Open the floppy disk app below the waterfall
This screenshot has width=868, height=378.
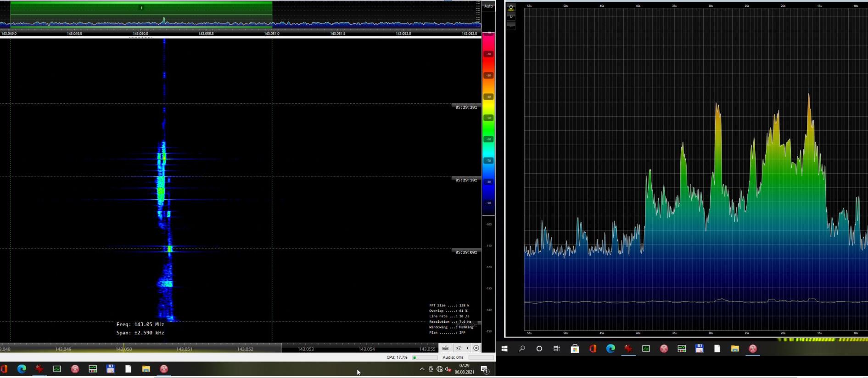click(111, 369)
